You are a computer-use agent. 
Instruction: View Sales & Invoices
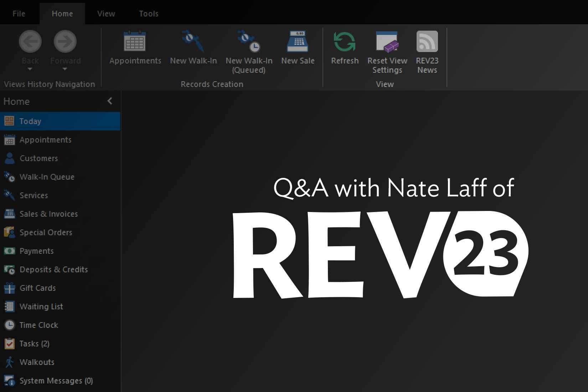(x=49, y=214)
